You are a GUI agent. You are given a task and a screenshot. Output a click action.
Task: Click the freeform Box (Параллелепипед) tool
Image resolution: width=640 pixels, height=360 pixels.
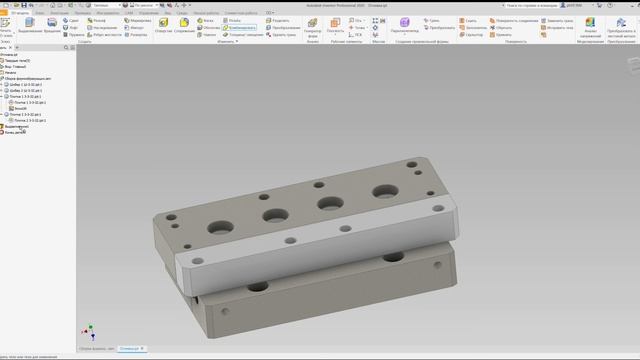tap(404, 25)
